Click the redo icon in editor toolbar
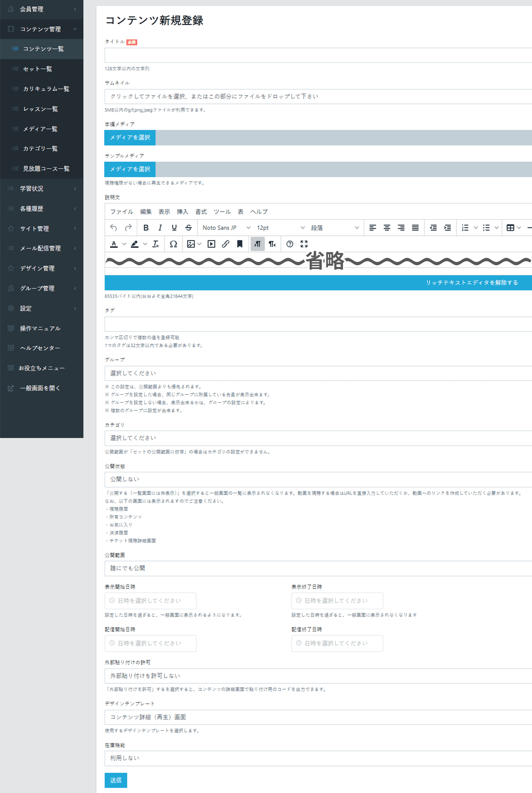Viewport: 532px width, 793px height. pos(128,227)
